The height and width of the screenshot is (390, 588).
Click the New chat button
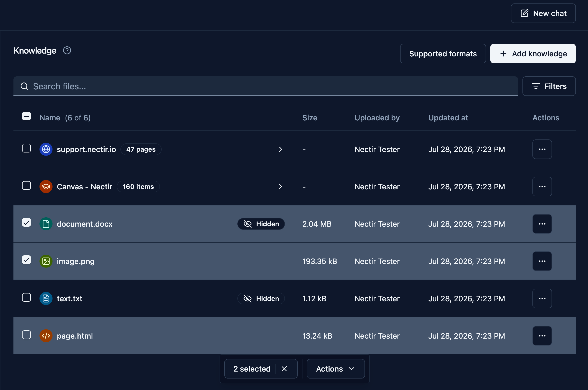(543, 13)
